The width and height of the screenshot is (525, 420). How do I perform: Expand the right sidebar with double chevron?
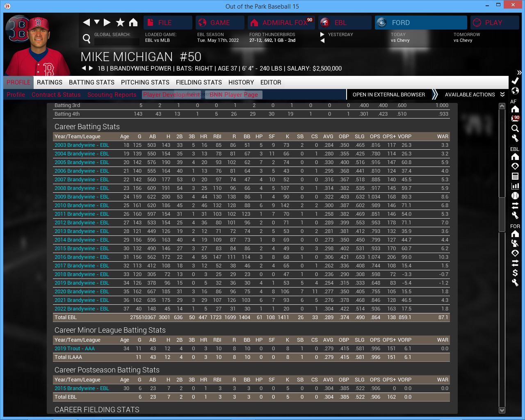pyautogui.click(x=519, y=73)
